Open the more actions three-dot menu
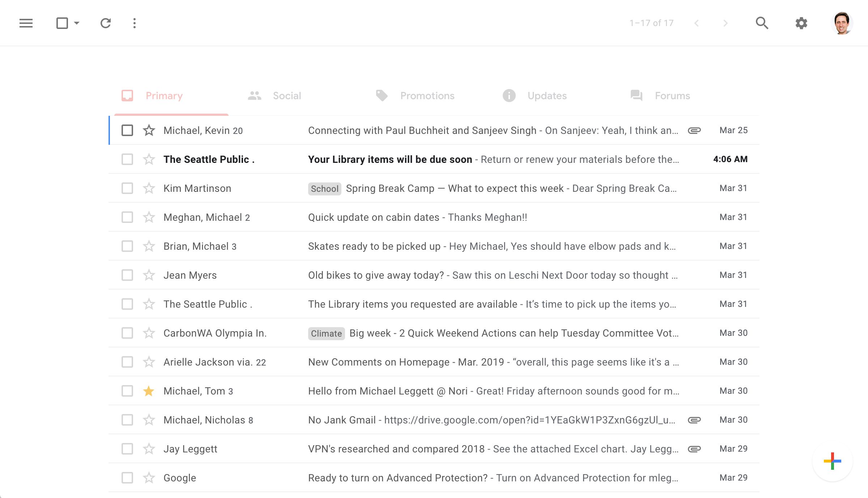The image size is (868, 498). pyautogui.click(x=134, y=23)
